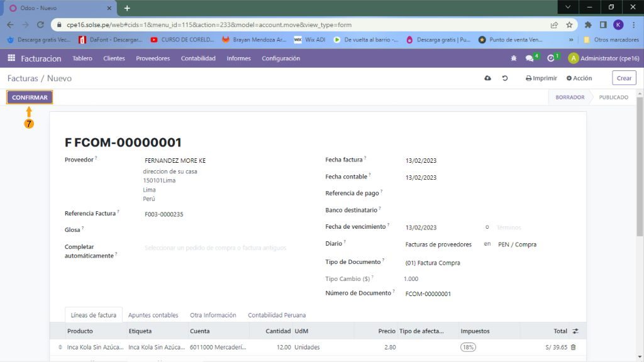Open the Contabilidad menu
This screenshot has height=362, width=644.
pyautogui.click(x=198, y=58)
